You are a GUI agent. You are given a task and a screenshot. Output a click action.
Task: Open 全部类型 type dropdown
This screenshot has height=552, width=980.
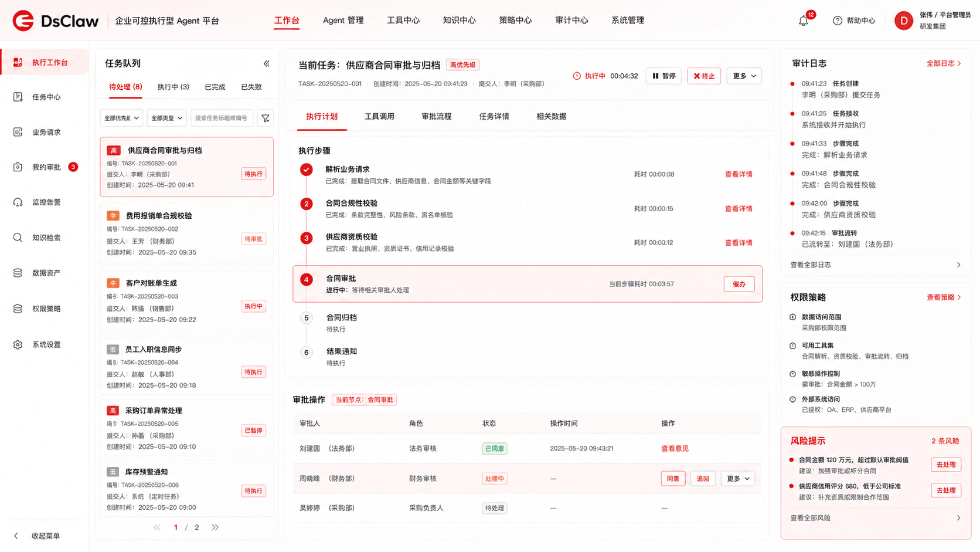click(x=166, y=118)
